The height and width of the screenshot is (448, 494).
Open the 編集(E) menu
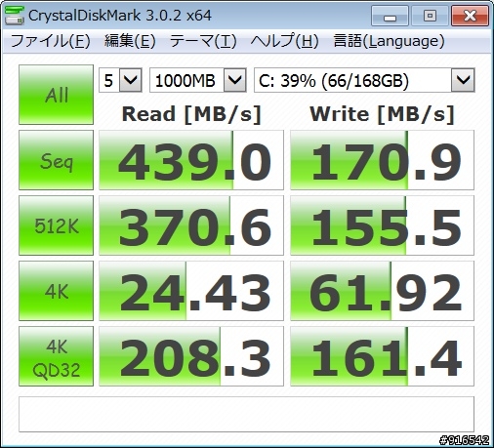click(130, 41)
